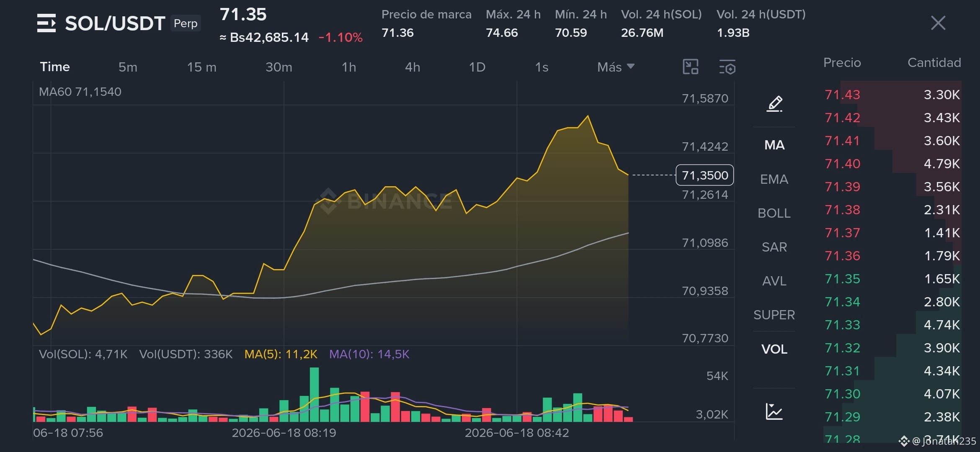Toggle the EMA indicator
The image size is (980, 452).
(774, 179)
